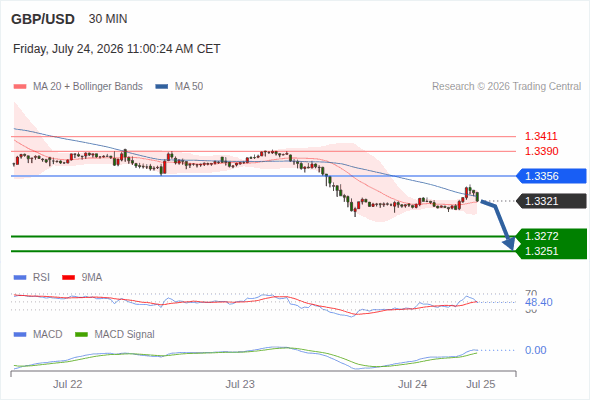This screenshot has height=400, width=590.
Task: Click the MA 50 blue legend swatch
Action: tap(162, 87)
